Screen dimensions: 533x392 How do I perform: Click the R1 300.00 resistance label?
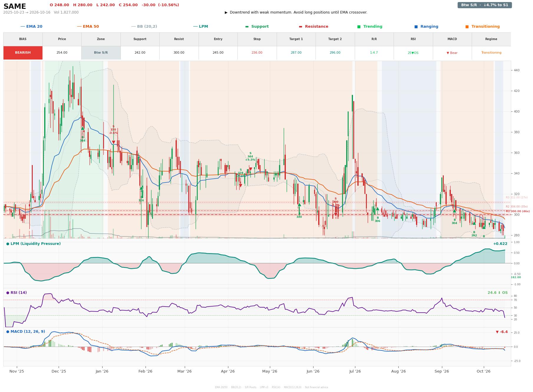[518, 211]
